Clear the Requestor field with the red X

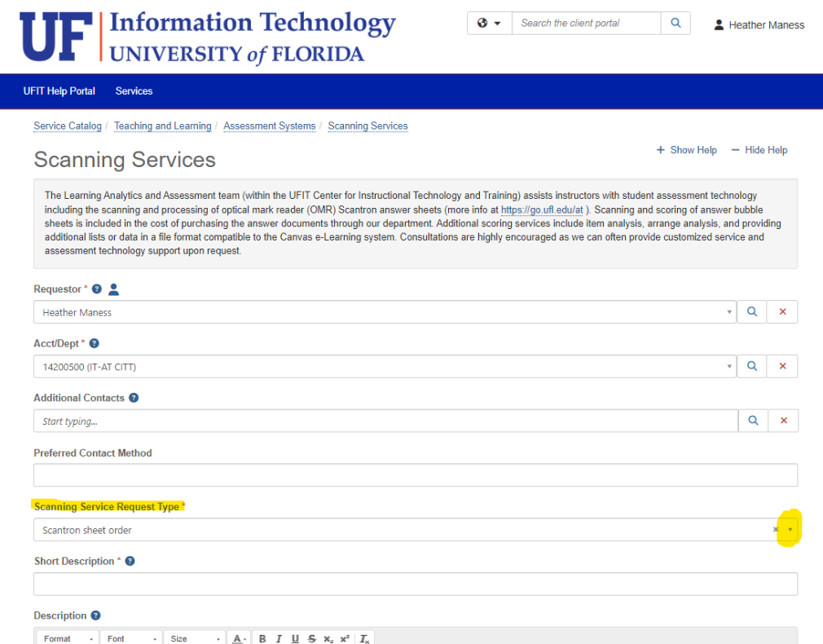click(x=782, y=312)
